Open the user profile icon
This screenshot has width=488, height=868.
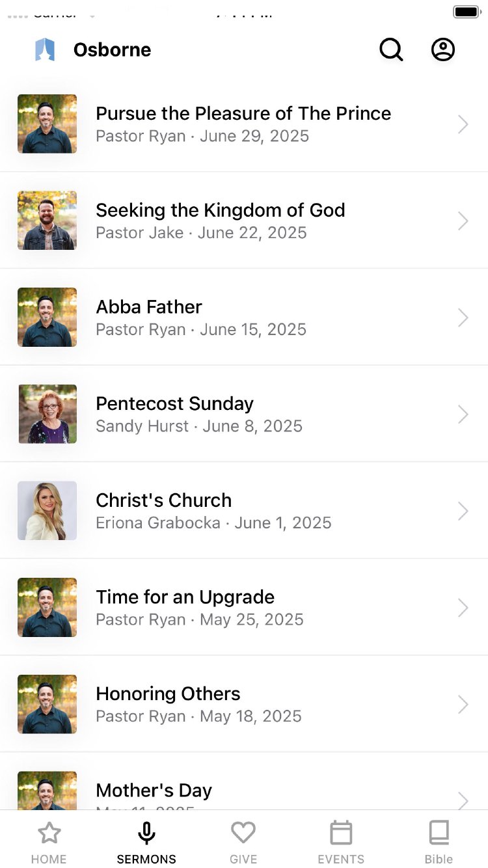coord(443,49)
